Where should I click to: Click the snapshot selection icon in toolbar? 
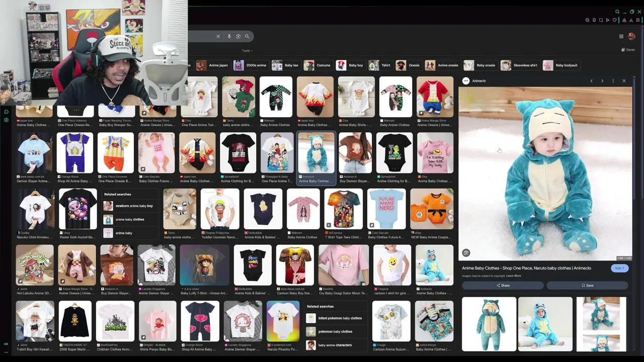point(601,20)
